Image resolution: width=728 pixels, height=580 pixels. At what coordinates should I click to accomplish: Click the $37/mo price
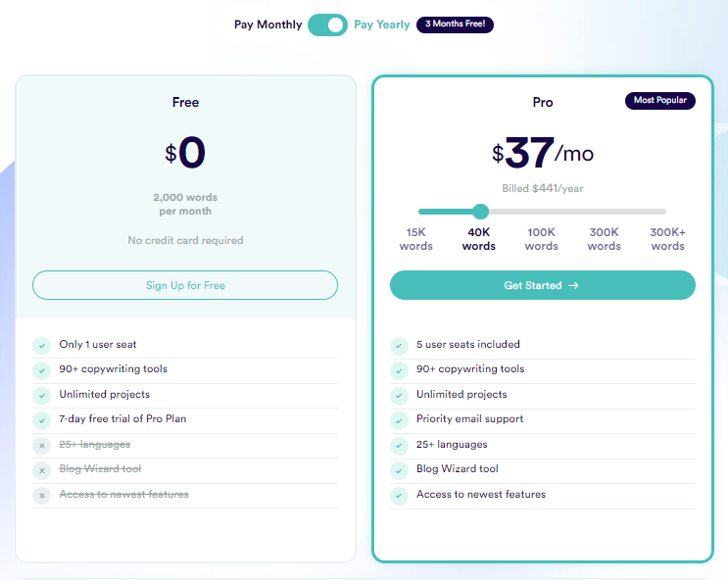[x=542, y=153]
